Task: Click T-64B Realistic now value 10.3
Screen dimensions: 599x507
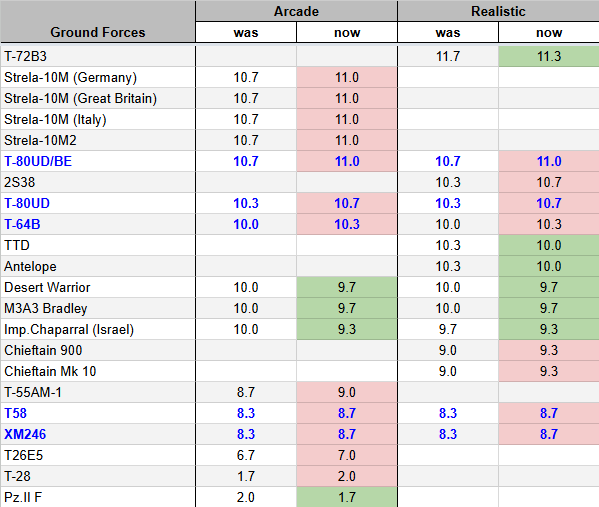Action: pyautogui.click(x=549, y=224)
